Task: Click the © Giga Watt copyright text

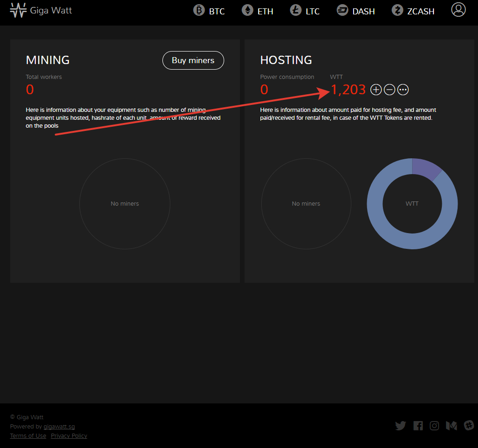Action: [27, 417]
